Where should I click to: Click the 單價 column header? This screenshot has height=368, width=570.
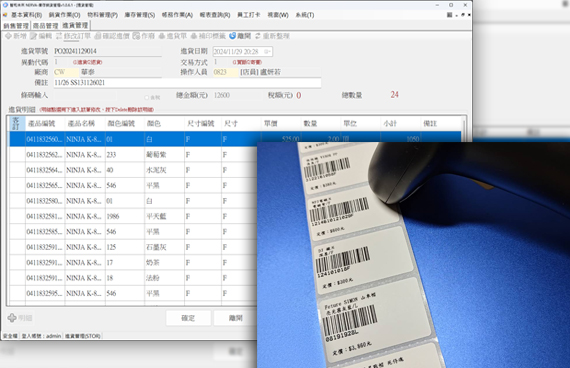pos(281,124)
